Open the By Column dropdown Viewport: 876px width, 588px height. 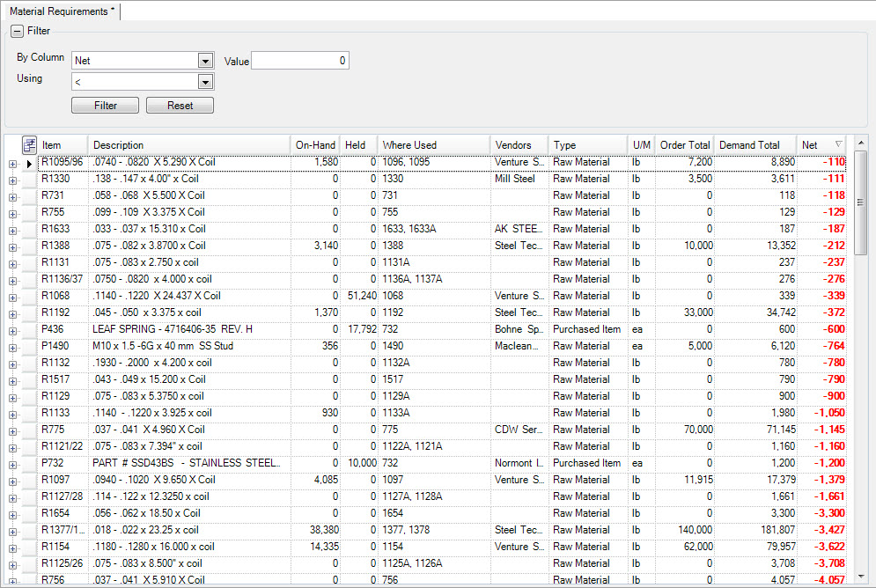(x=206, y=61)
